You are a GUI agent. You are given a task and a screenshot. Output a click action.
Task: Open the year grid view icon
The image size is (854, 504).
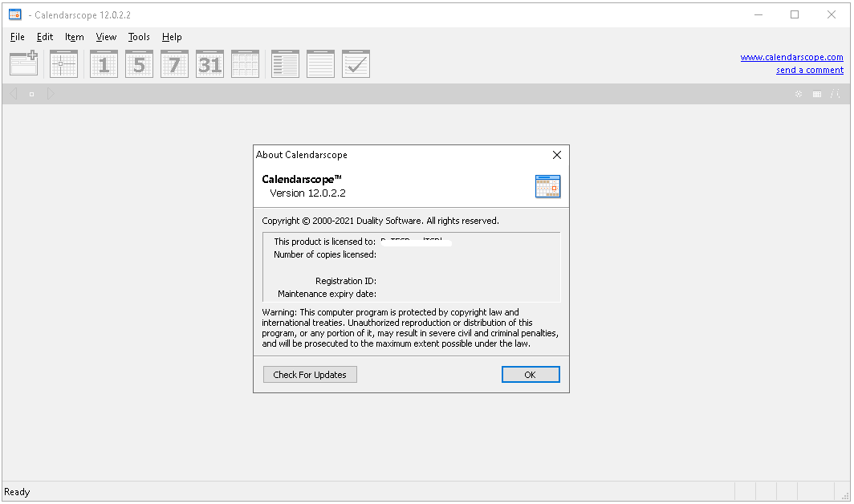(245, 63)
